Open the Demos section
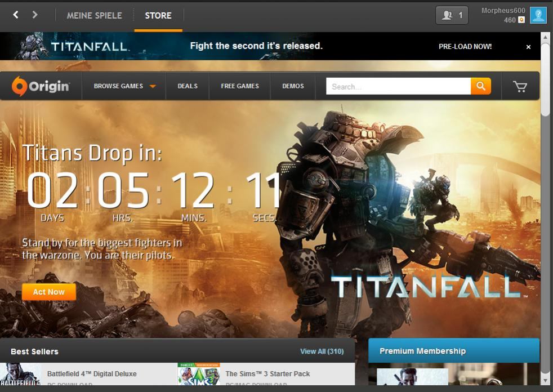This screenshot has width=553, height=392. tap(293, 86)
